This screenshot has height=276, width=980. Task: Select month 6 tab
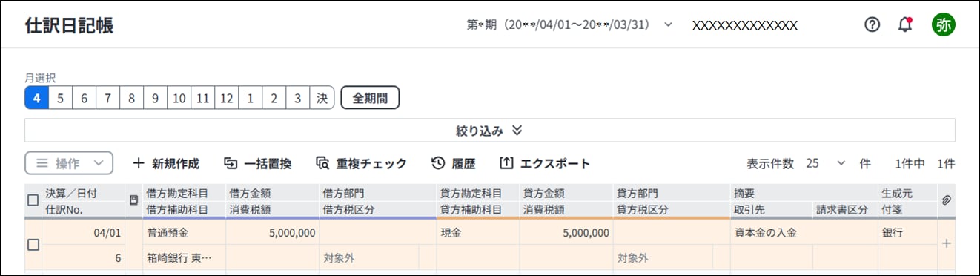84,98
